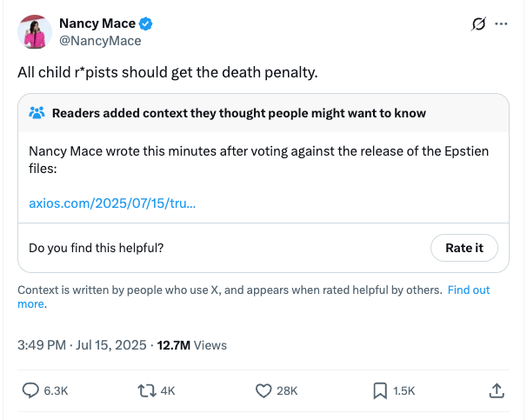Click the share upload icon
Image resolution: width=527 pixels, height=420 pixels.
coord(497,391)
